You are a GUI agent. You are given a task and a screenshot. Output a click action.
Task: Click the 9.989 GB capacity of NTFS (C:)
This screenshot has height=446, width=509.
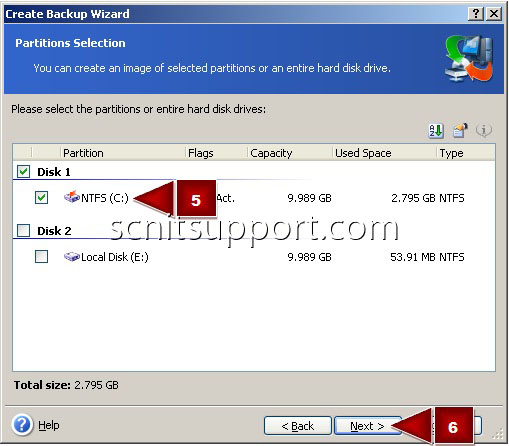pos(309,198)
